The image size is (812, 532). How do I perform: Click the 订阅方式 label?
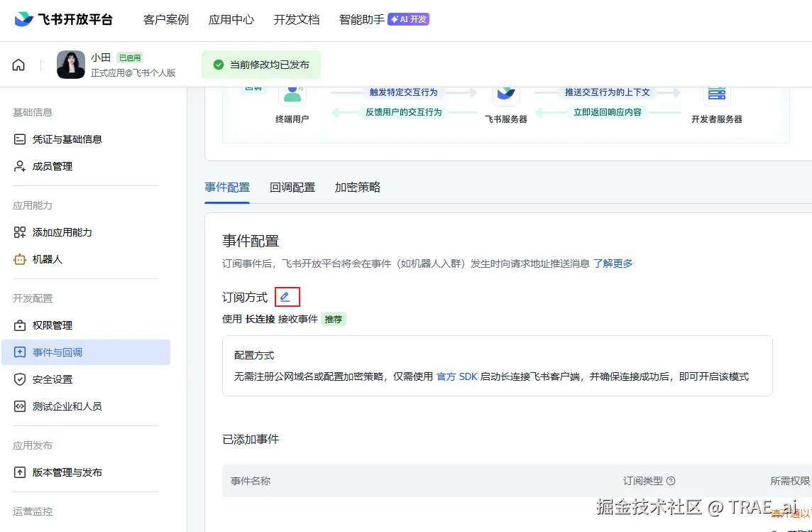click(x=245, y=298)
